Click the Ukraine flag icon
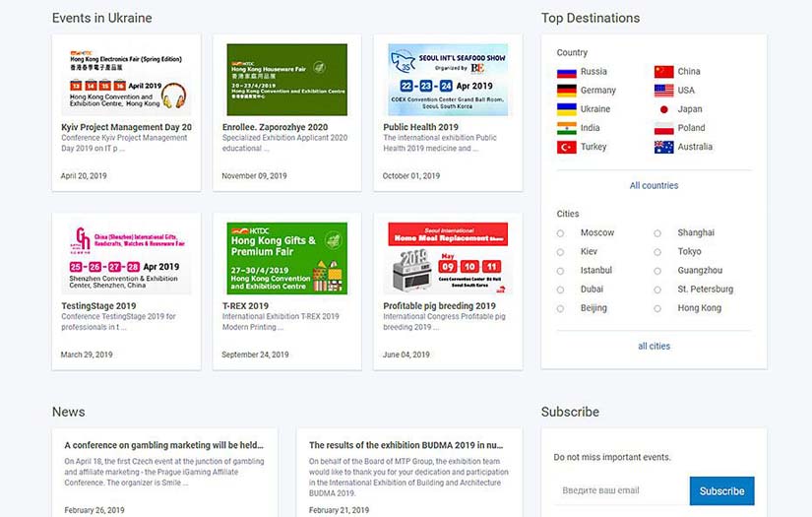The image size is (812, 517). tap(567, 109)
